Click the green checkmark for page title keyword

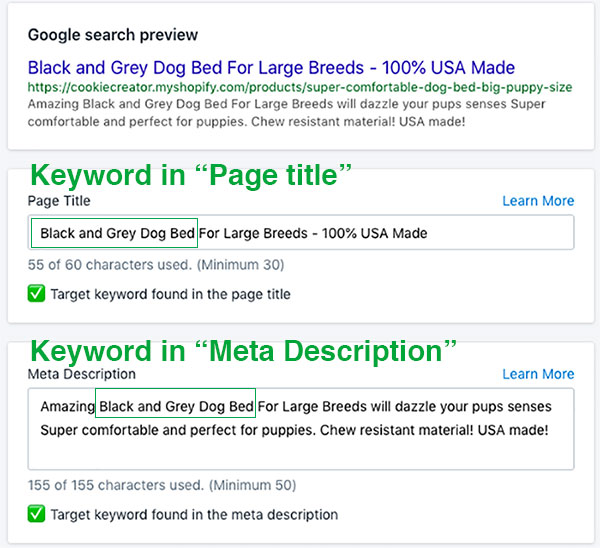[36, 294]
